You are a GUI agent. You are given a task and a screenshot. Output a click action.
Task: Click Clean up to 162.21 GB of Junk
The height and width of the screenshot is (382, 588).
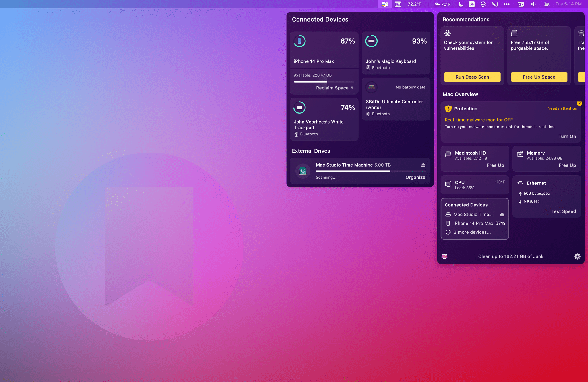coord(510,256)
